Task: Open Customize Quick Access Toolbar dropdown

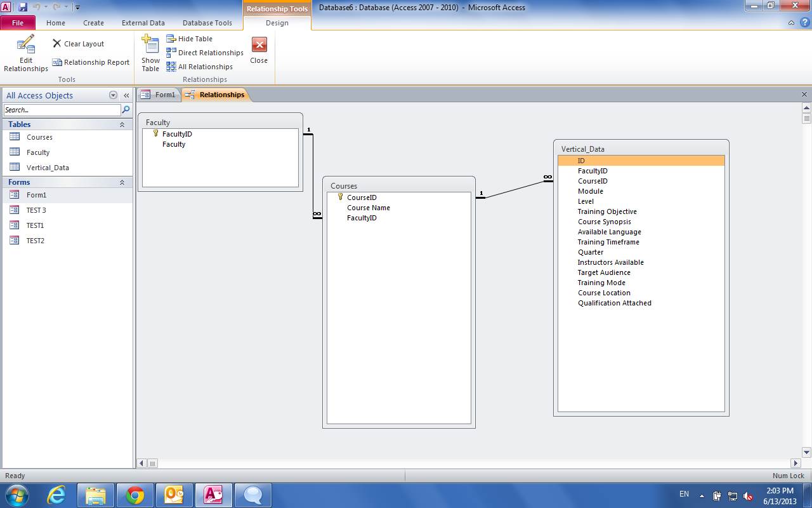Action: tap(77, 8)
